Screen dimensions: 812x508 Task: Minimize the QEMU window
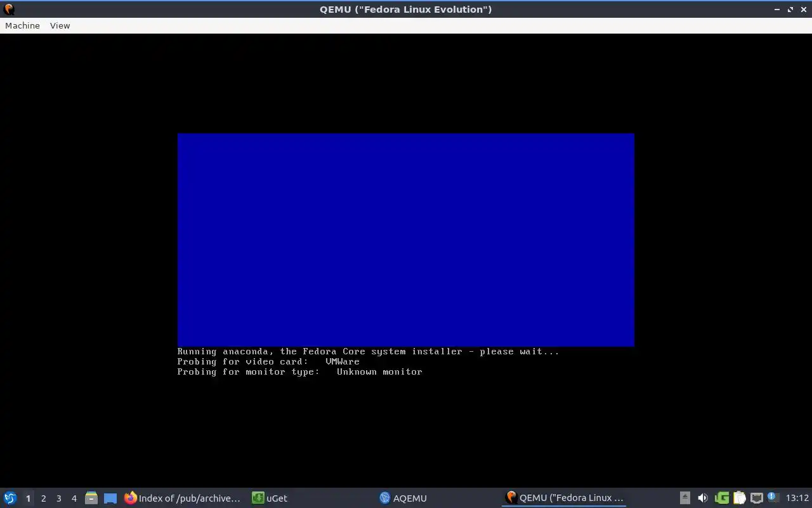click(777, 9)
